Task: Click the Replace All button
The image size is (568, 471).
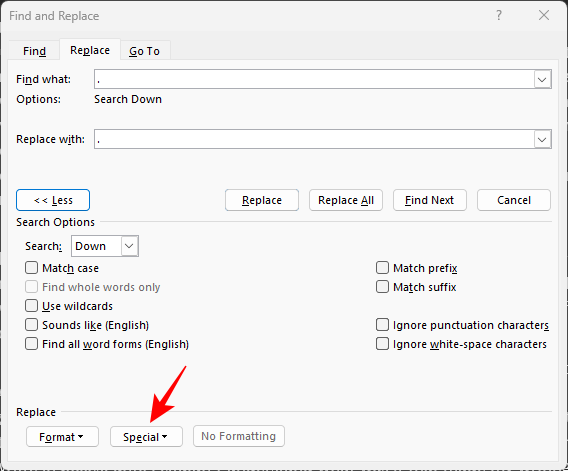Action: click(x=346, y=200)
